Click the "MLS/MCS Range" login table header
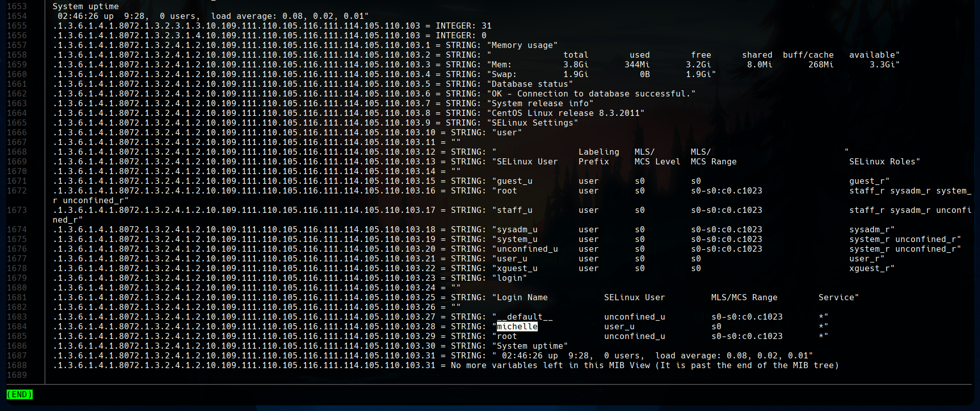 [744, 298]
